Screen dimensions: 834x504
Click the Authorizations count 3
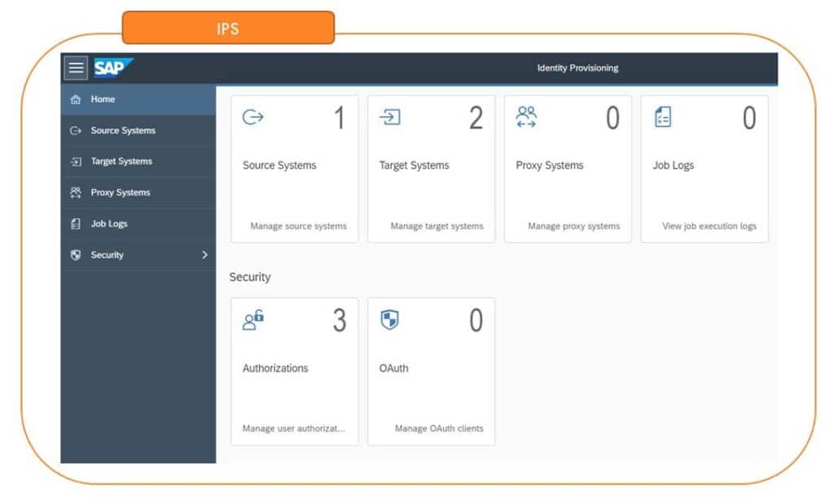coord(340,321)
